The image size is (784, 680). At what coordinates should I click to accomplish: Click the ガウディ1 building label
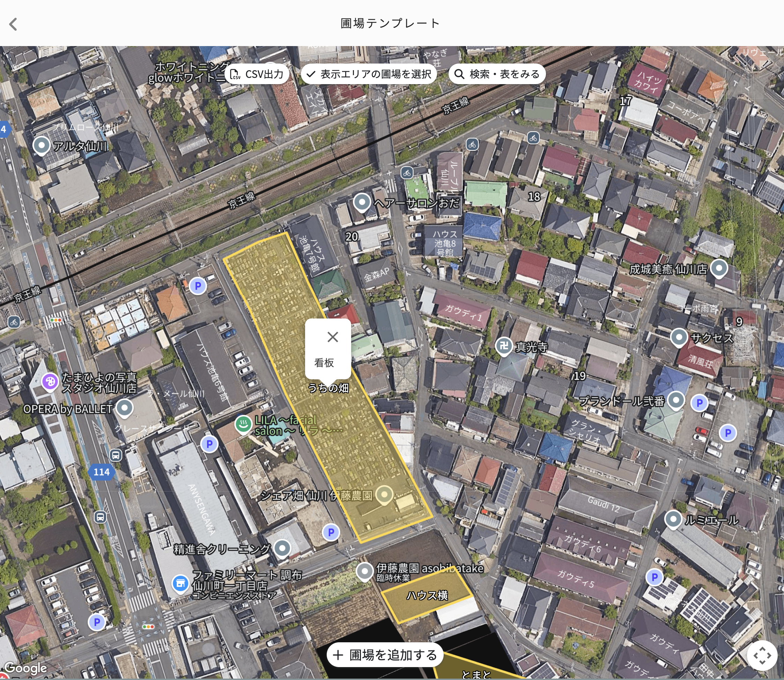463,313
